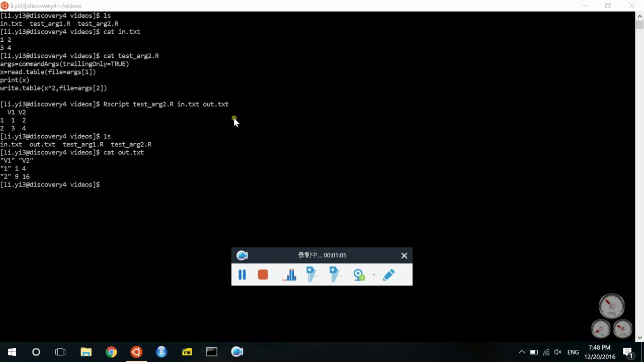Click the memory gauge showing 27%
Viewport: 644px width, 362px height.
tap(623, 329)
